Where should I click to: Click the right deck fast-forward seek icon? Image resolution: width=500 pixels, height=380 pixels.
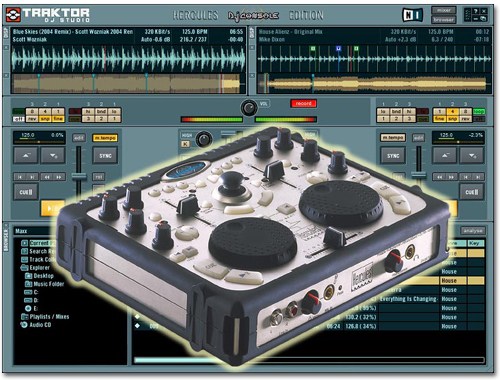pyautogui.click(x=451, y=177)
